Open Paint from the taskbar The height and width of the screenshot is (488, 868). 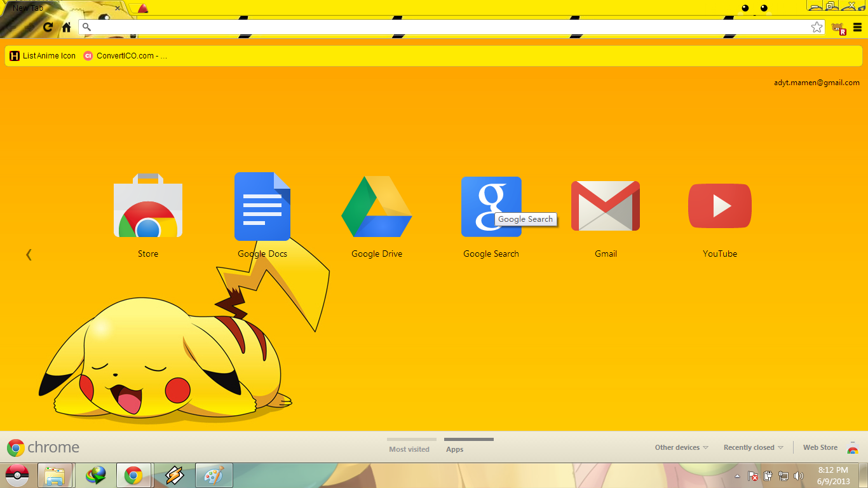click(214, 475)
